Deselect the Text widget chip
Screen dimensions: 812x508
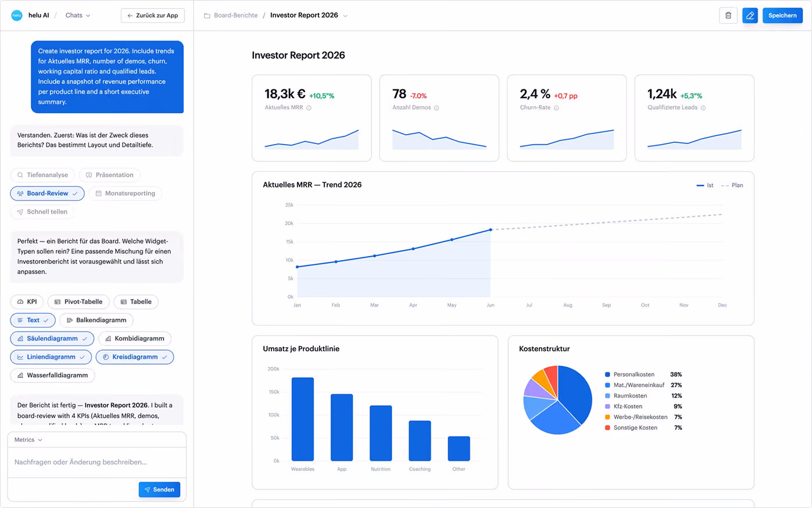click(x=33, y=320)
